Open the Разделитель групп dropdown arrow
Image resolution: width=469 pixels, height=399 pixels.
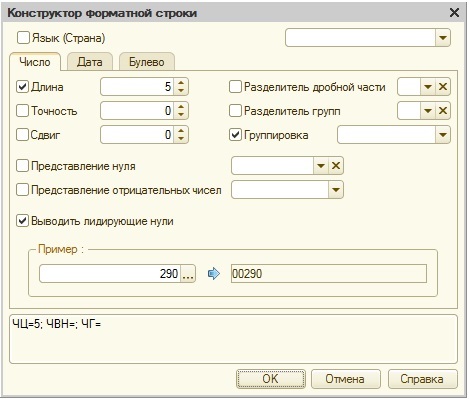[428, 111]
